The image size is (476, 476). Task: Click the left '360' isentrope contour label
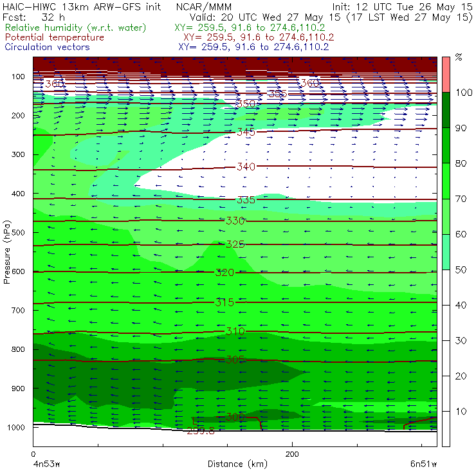[x=55, y=84]
